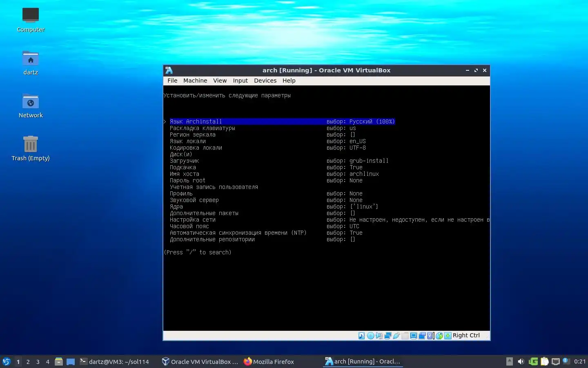This screenshot has width=588, height=368.
Task: Select the 'Ядра' row
Action: [x=274, y=206]
